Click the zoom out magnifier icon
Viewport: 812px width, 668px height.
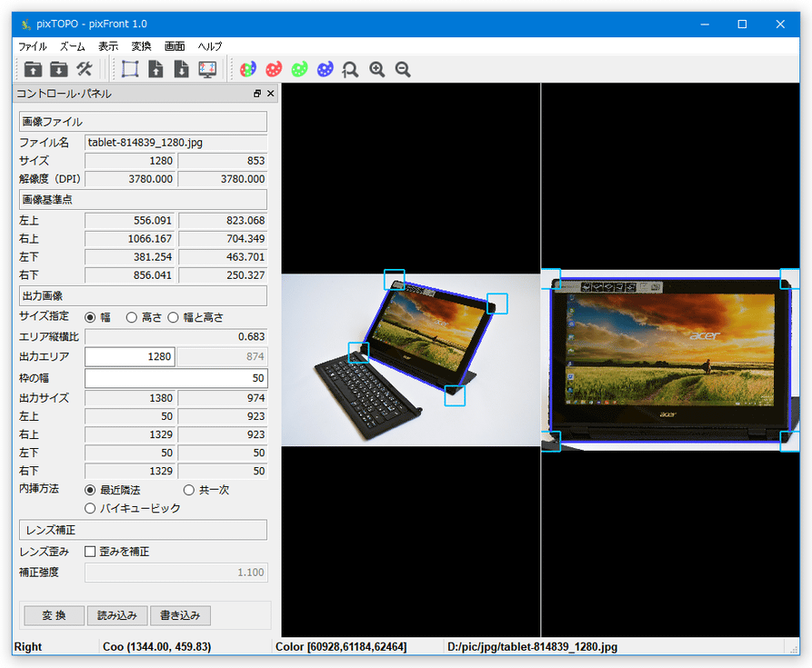tap(403, 69)
